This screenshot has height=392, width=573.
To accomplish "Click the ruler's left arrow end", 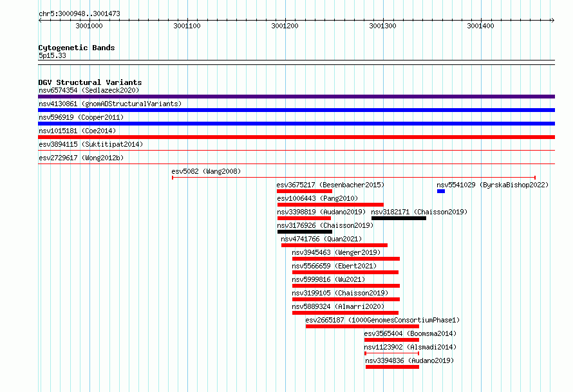I will pyautogui.click(x=40, y=20).
